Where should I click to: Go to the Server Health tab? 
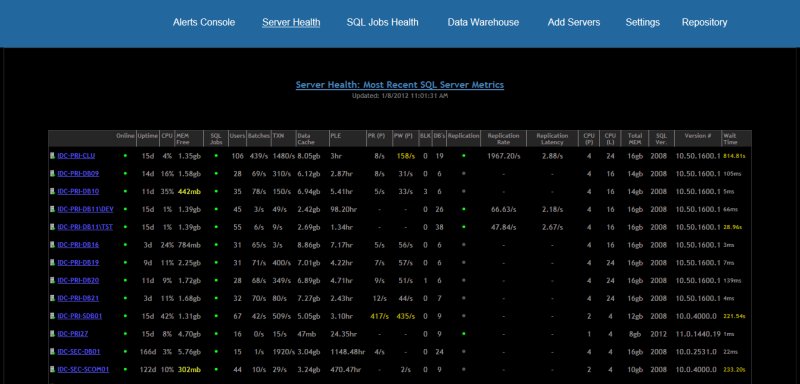point(291,22)
